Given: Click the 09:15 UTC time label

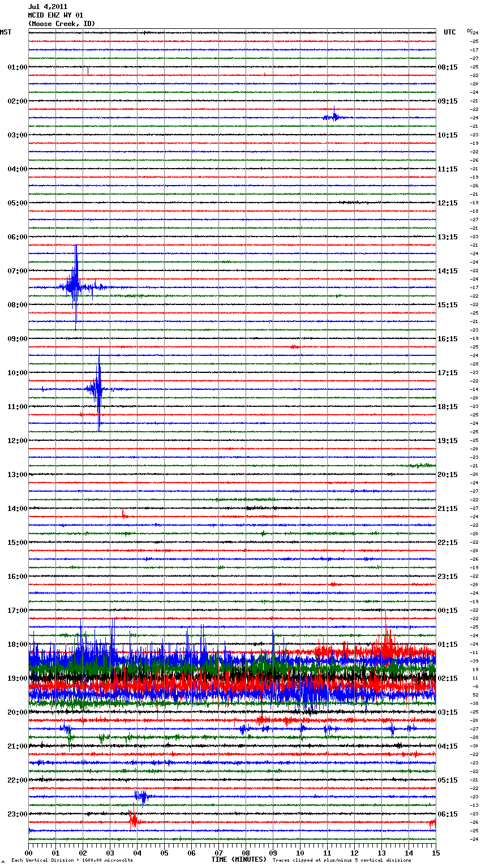Looking at the screenshot, I should coord(448,101).
